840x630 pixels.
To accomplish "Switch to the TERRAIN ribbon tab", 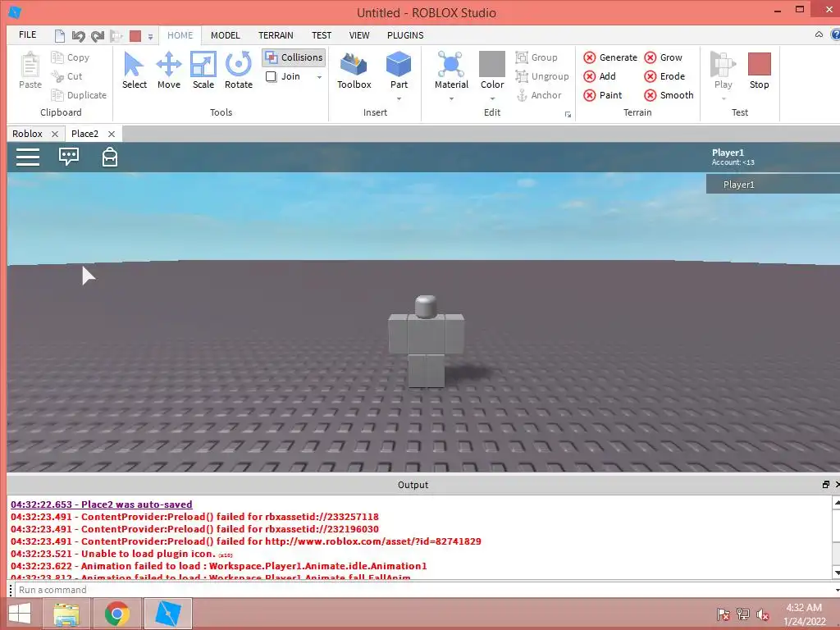I will click(x=276, y=35).
